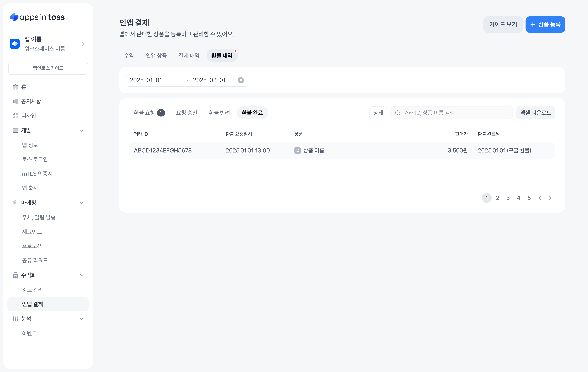Open 공유 리워드 in sidebar
Viewport: 588px width, 372px height.
(35, 260)
